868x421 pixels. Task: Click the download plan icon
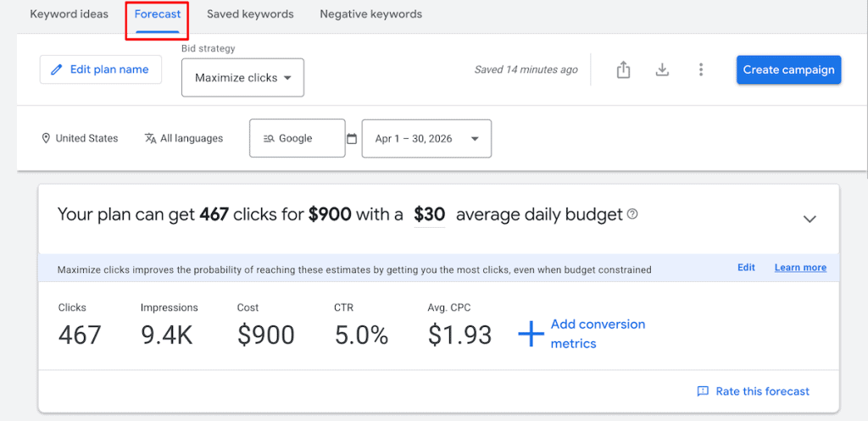pyautogui.click(x=662, y=69)
